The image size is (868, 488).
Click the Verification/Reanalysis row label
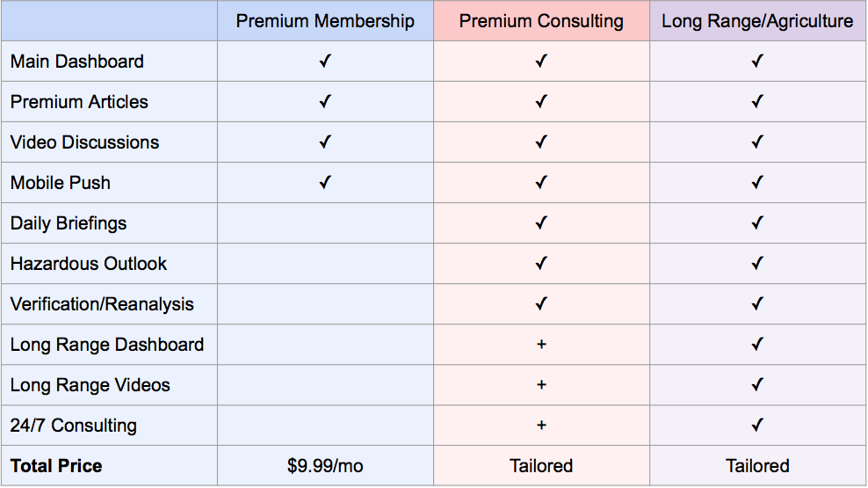tap(102, 304)
